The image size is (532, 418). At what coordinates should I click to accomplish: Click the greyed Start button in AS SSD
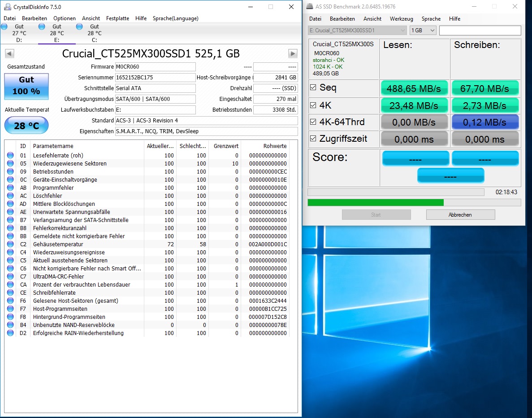376,214
